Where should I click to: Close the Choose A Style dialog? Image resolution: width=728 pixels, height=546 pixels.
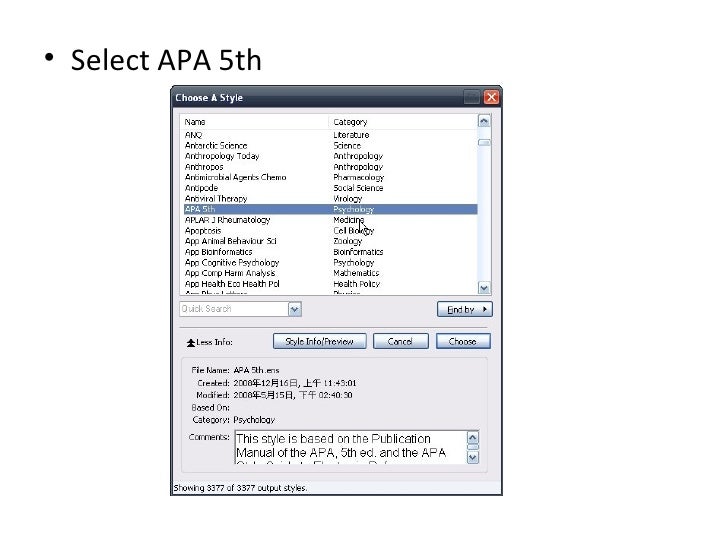point(491,97)
